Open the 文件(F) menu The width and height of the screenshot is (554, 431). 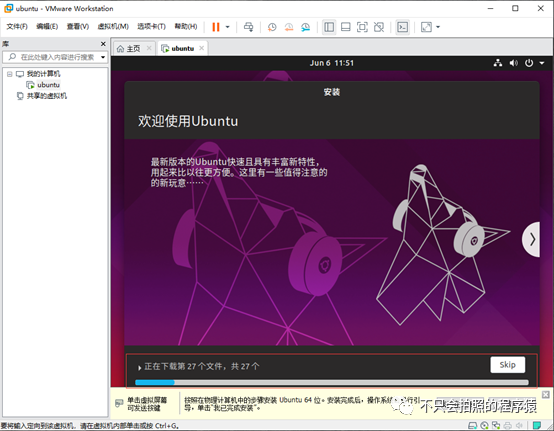[17, 26]
